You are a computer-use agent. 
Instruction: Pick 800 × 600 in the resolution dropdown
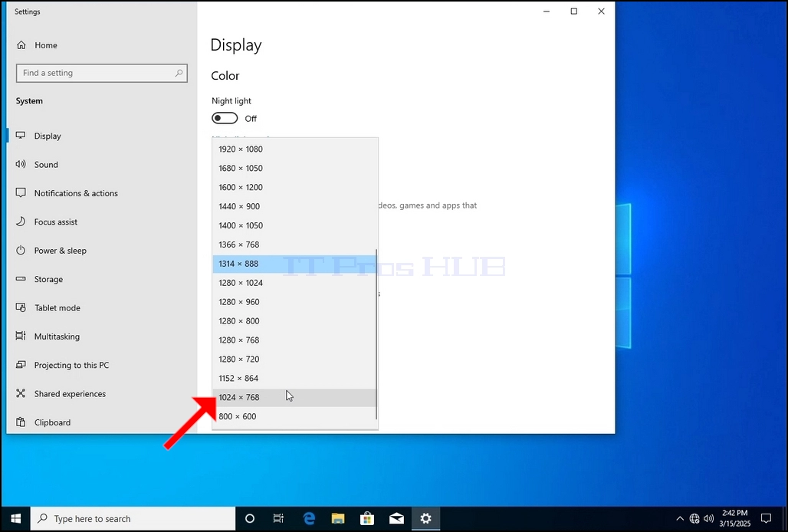coord(294,416)
